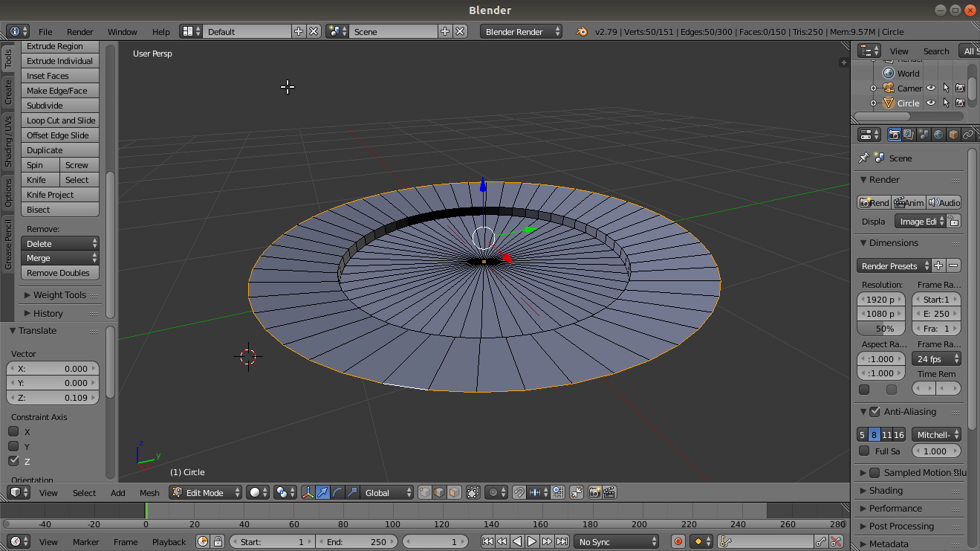Open the Blender Render engine dropdown
980x551 pixels.
pos(522,31)
